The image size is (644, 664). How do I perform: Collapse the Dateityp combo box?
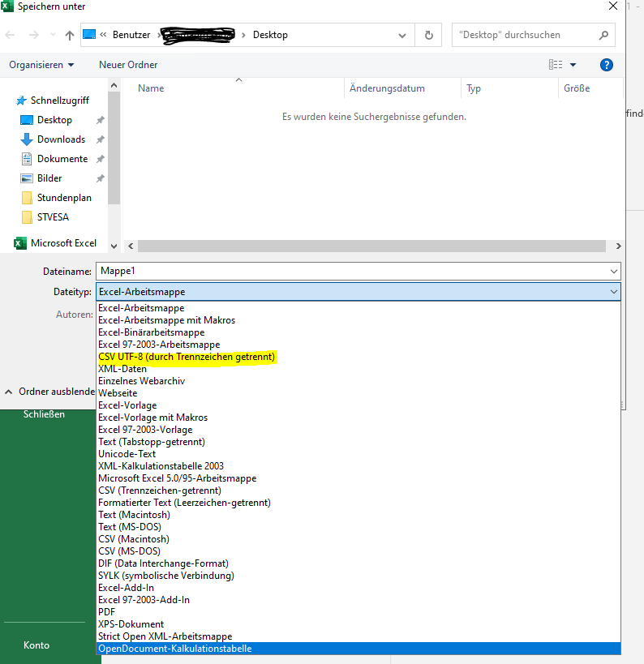pos(614,292)
